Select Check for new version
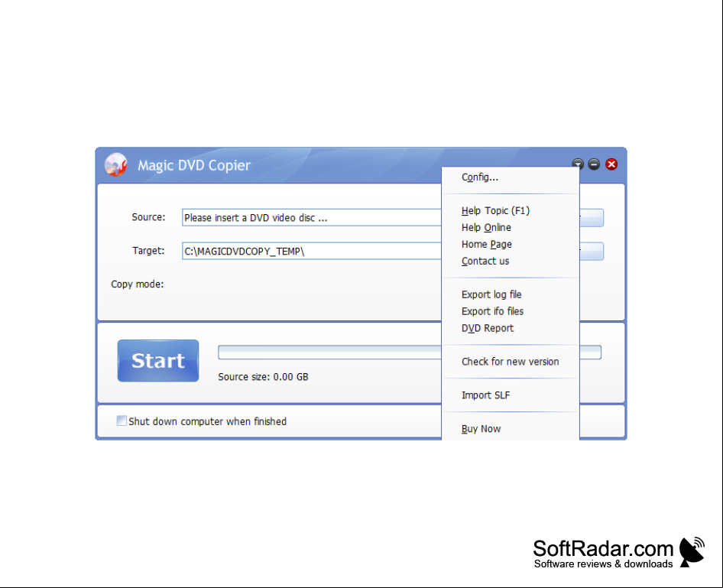The width and height of the screenshot is (723, 588). point(510,362)
